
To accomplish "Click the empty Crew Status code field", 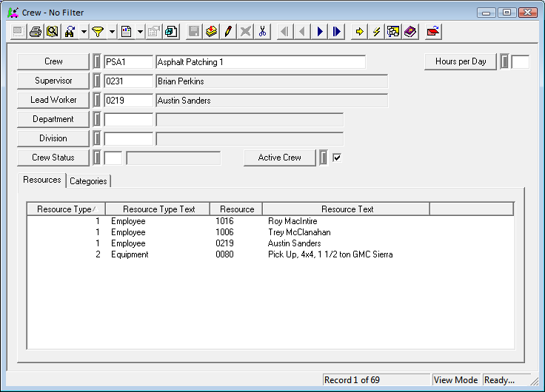I will pyautogui.click(x=113, y=158).
